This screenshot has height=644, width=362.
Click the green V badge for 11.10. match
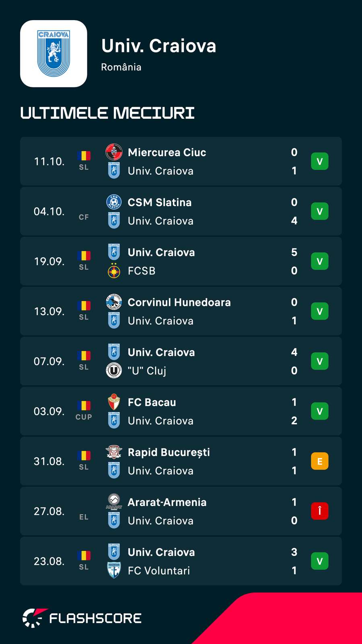[x=320, y=161]
